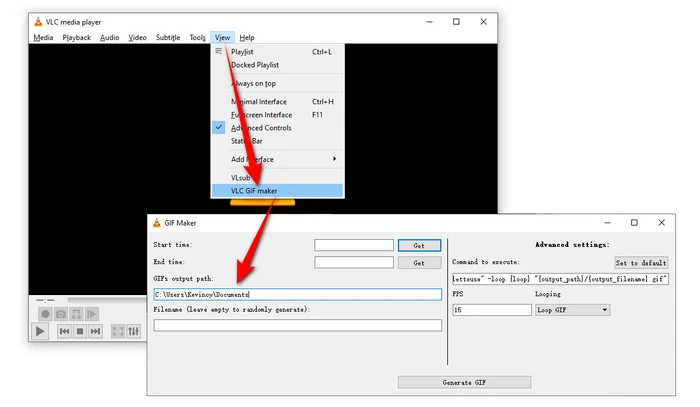Open the Media menu
Screen dimensions: 700x407
coord(43,37)
